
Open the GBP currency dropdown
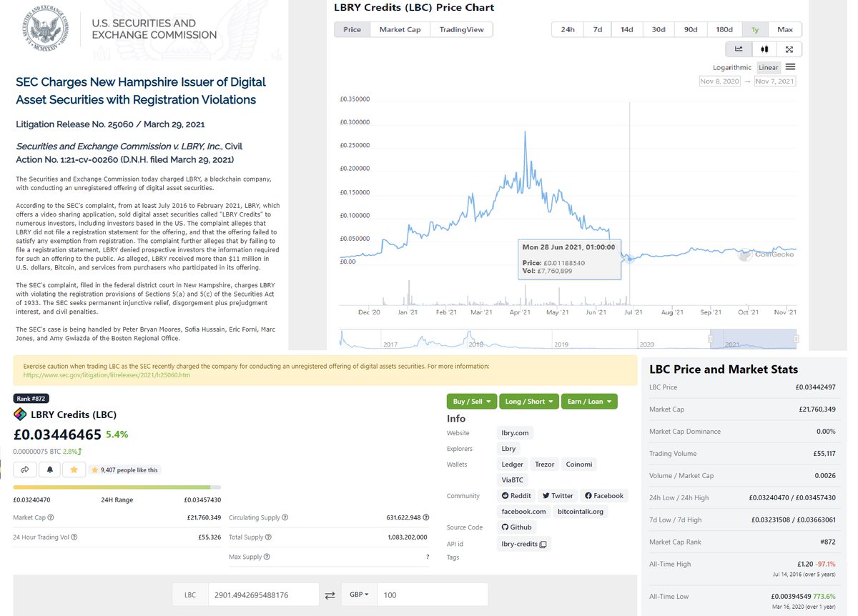pos(359,595)
